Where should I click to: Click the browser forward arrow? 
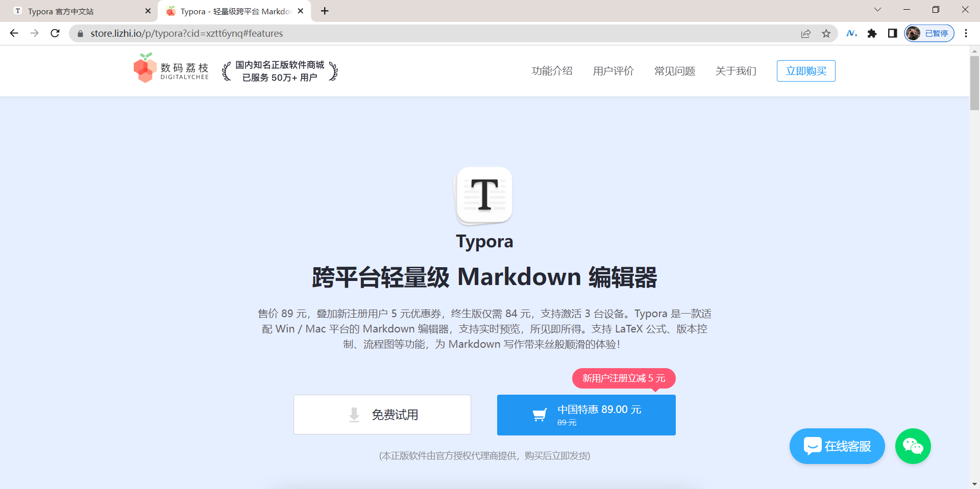pyautogui.click(x=34, y=33)
